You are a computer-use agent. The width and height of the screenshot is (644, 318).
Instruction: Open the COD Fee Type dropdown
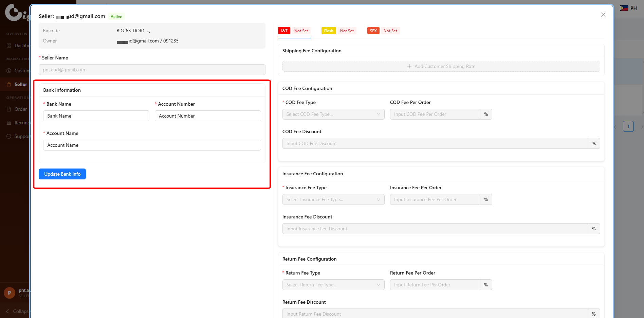[333, 114]
